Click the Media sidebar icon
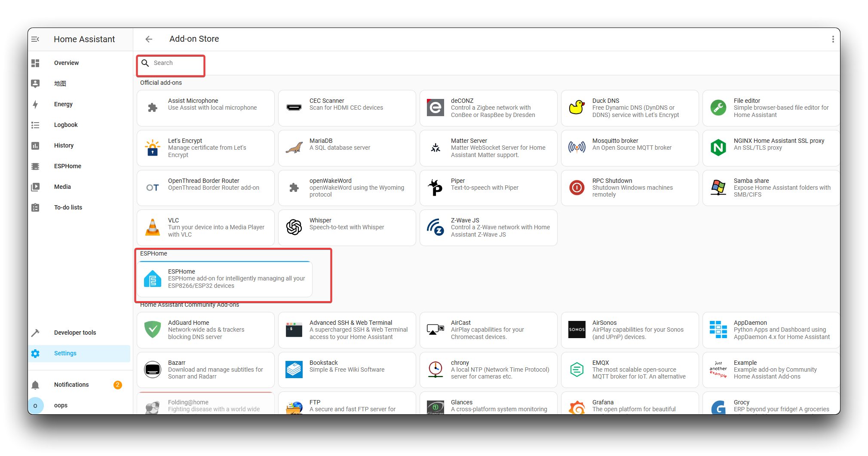The image size is (868, 456). click(x=35, y=187)
